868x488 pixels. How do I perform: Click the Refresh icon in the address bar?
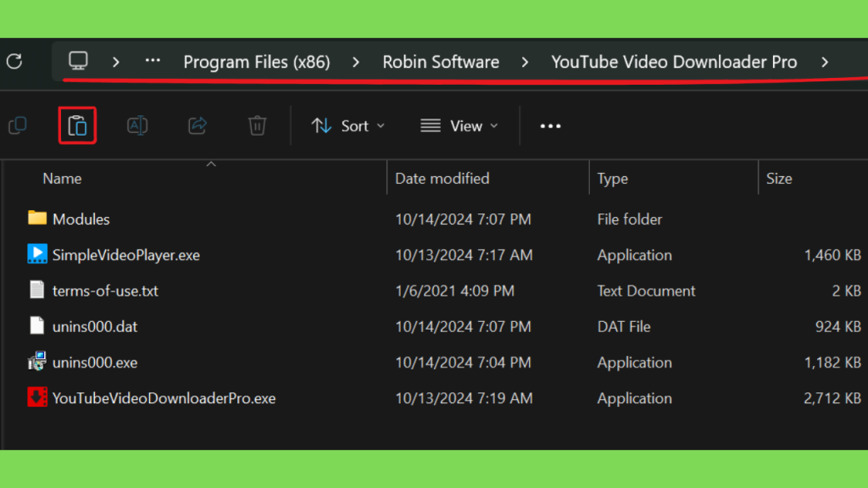14,61
